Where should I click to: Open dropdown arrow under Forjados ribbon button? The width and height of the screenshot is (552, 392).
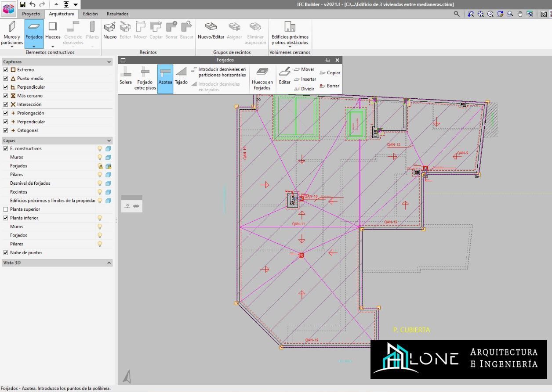pyautogui.click(x=34, y=47)
